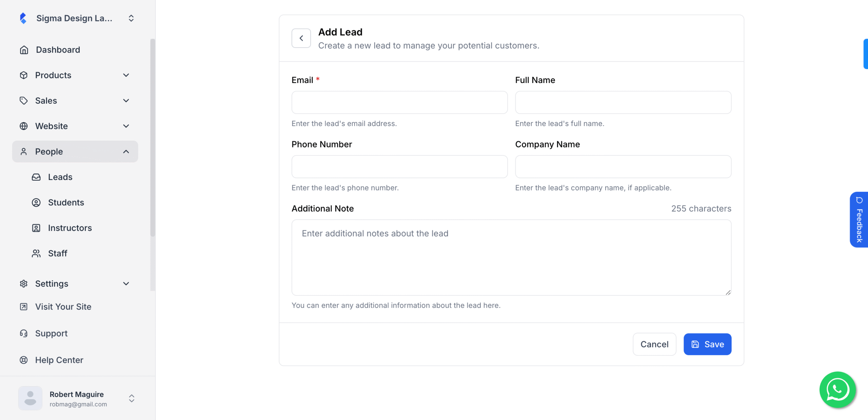868x420 pixels.
Task: Click the "Add Lead" heading
Action: point(340,32)
